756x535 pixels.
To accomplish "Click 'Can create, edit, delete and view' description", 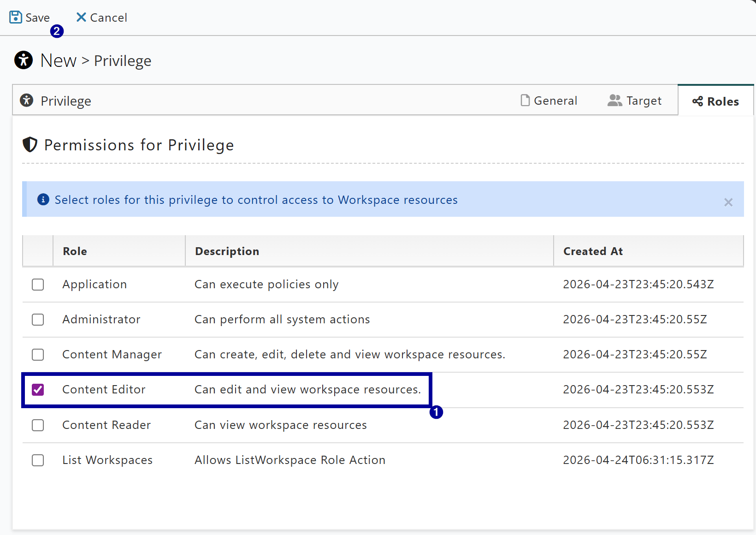I will [350, 355].
